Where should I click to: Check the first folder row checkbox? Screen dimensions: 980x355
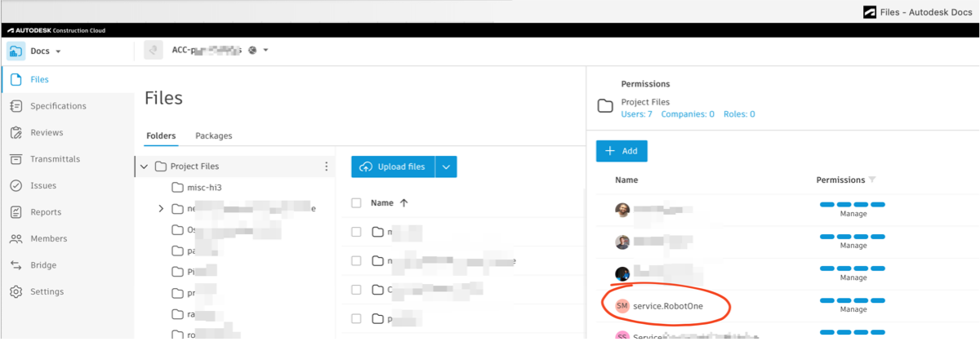click(356, 232)
